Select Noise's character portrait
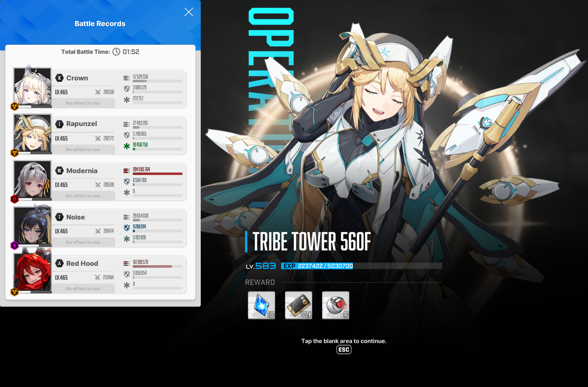 [x=33, y=226]
